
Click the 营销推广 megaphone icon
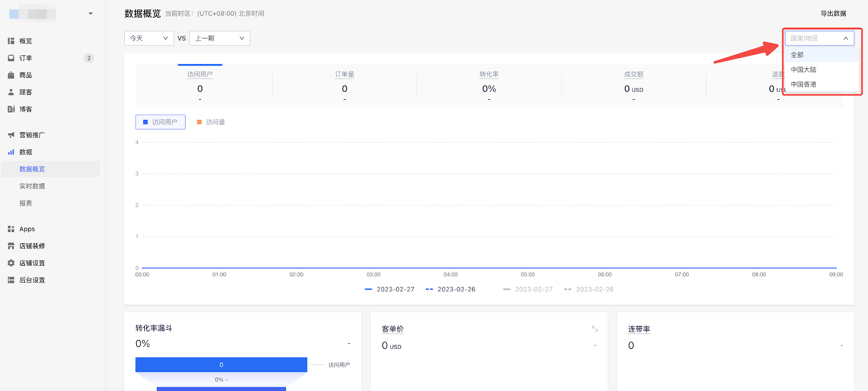coord(11,135)
